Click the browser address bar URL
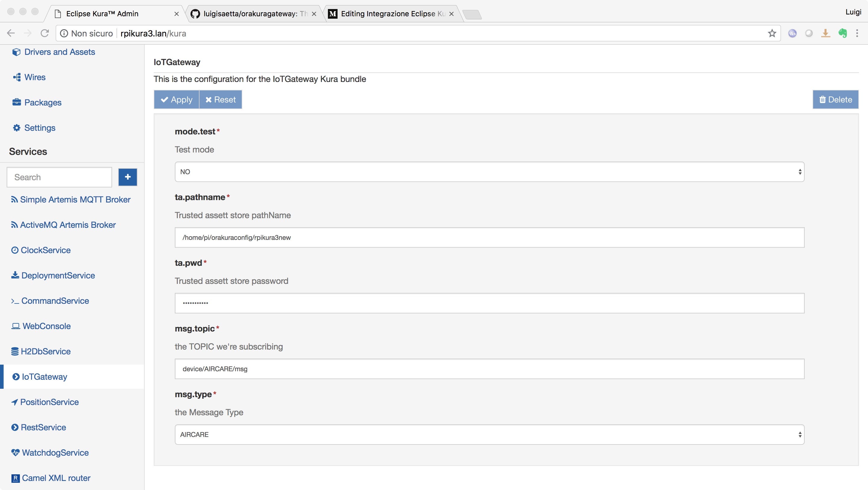The height and width of the screenshot is (490, 868). tap(153, 33)
